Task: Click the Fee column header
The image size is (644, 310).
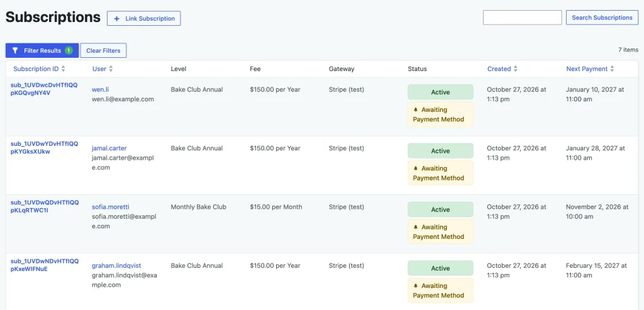Action: pos(255,69)
